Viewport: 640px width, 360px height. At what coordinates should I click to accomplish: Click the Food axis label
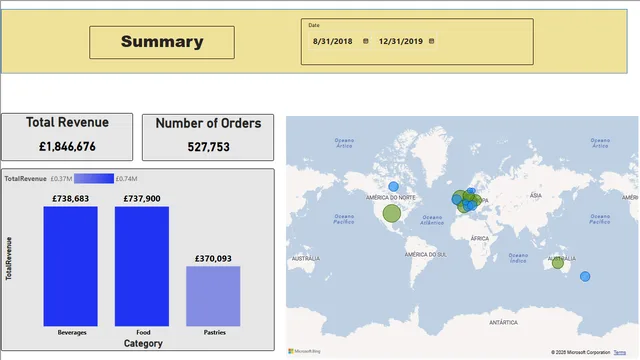(x=143, y=333)
